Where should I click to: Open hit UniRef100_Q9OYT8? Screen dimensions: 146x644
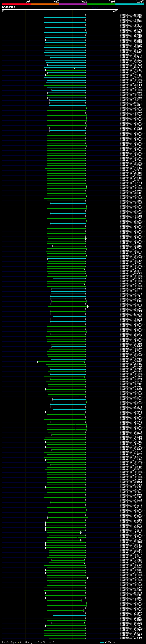131,77
